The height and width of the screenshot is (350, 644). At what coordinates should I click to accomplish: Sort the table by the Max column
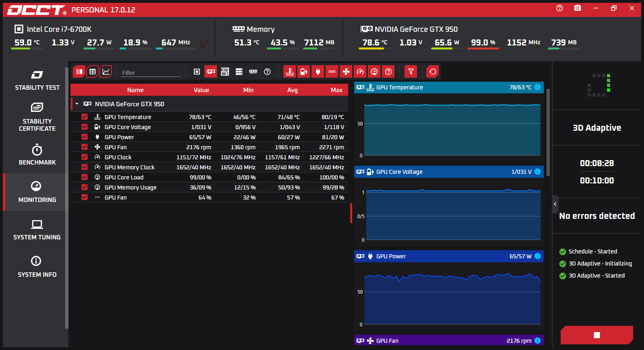coord(336,90)
